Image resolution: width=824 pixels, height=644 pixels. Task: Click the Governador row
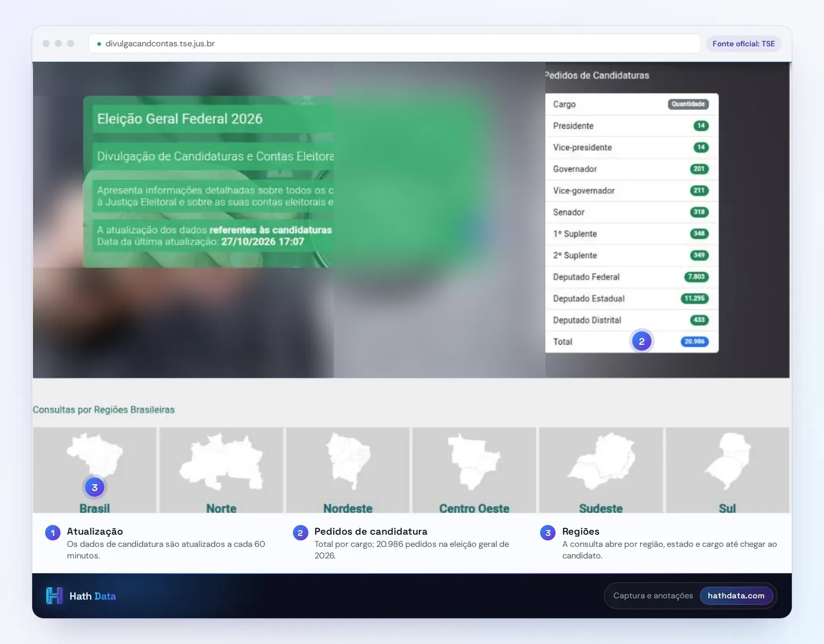(631, 169)
